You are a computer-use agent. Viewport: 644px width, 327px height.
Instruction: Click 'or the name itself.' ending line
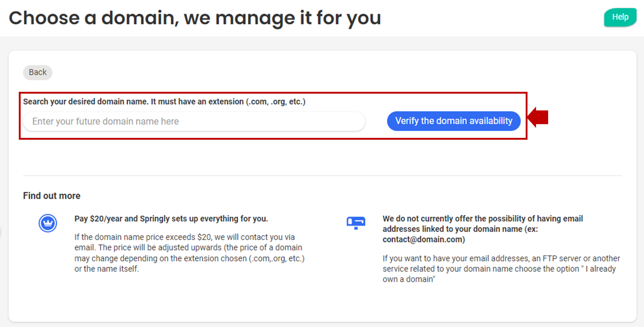[x=107, y=269]
